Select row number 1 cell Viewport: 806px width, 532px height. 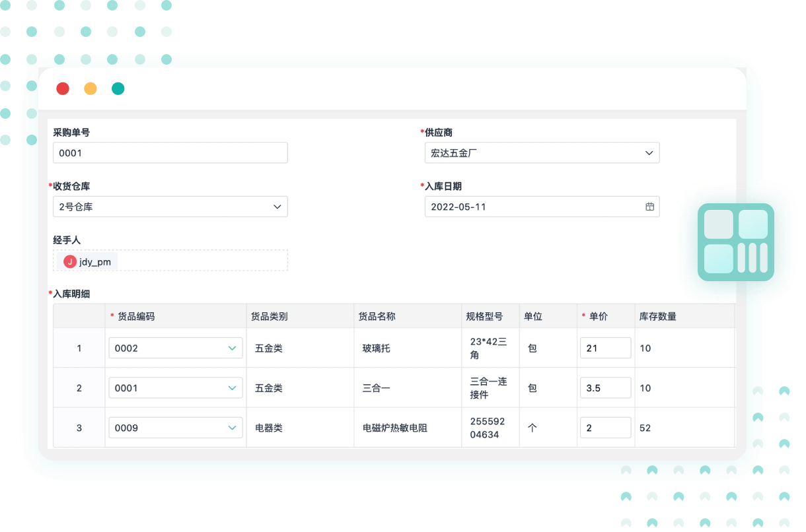coord(79,348)
